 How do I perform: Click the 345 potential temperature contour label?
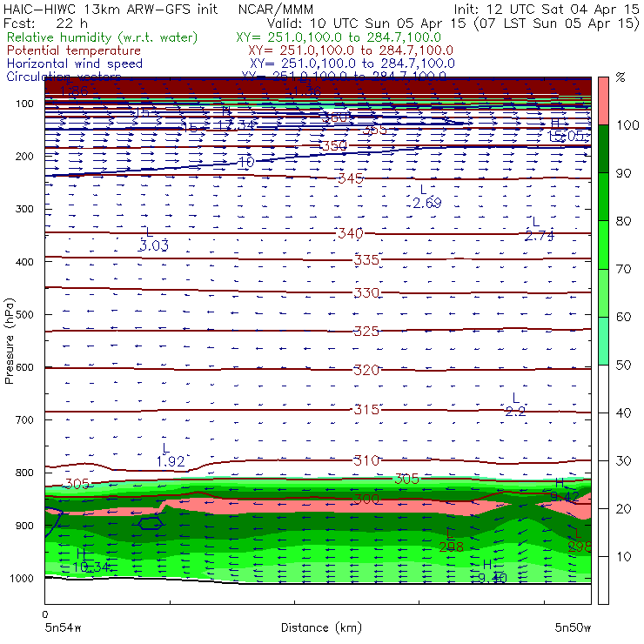point(351,178)
